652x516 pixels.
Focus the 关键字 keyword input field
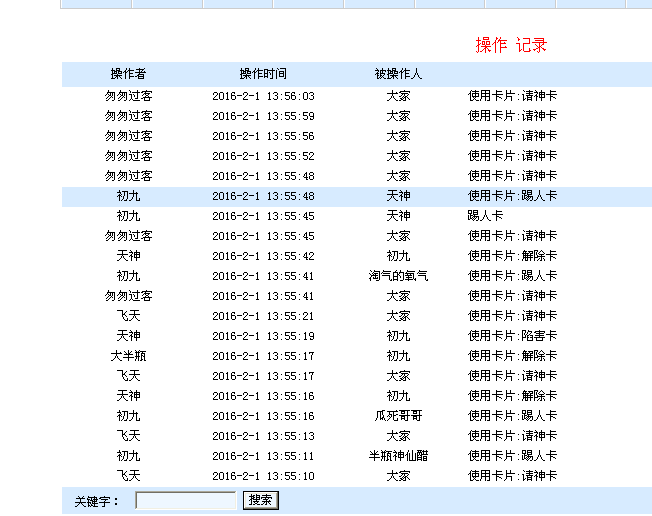click(186, 500)
